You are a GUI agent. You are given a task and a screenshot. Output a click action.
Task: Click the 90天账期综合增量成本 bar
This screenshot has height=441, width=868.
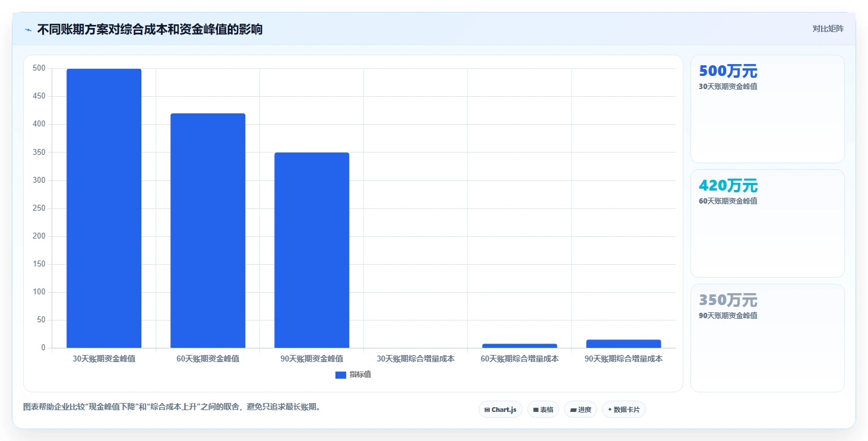(x=623, y=344)
